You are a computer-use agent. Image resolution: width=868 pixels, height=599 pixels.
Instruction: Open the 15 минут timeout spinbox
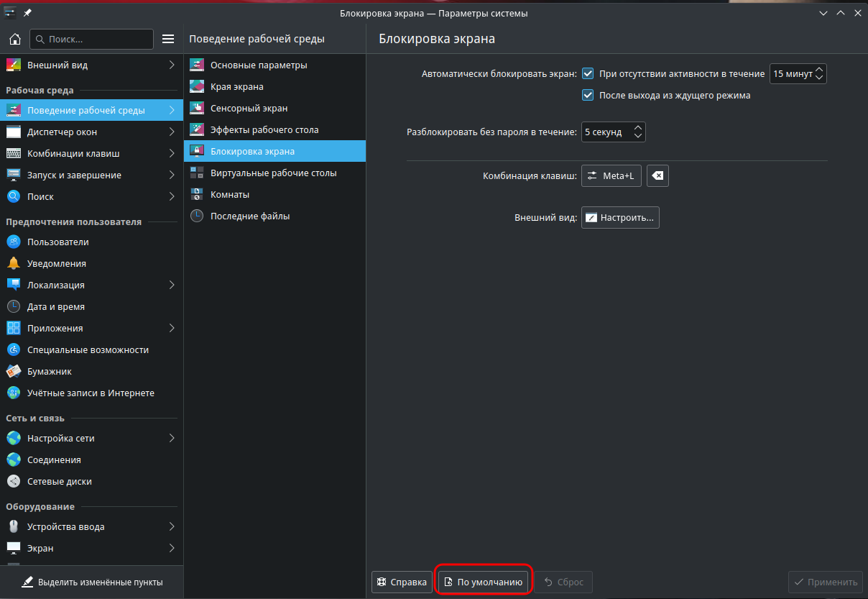798,73
